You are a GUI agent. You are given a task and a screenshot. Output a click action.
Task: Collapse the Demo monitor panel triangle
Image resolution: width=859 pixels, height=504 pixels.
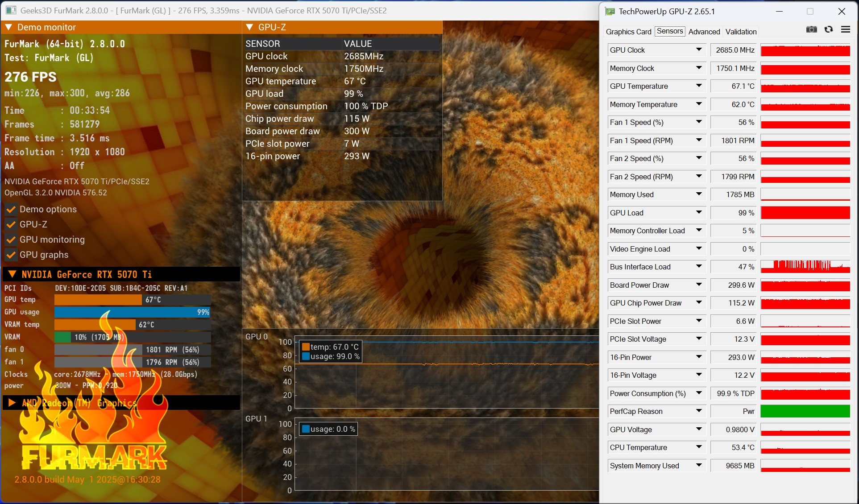click(8, 27)
